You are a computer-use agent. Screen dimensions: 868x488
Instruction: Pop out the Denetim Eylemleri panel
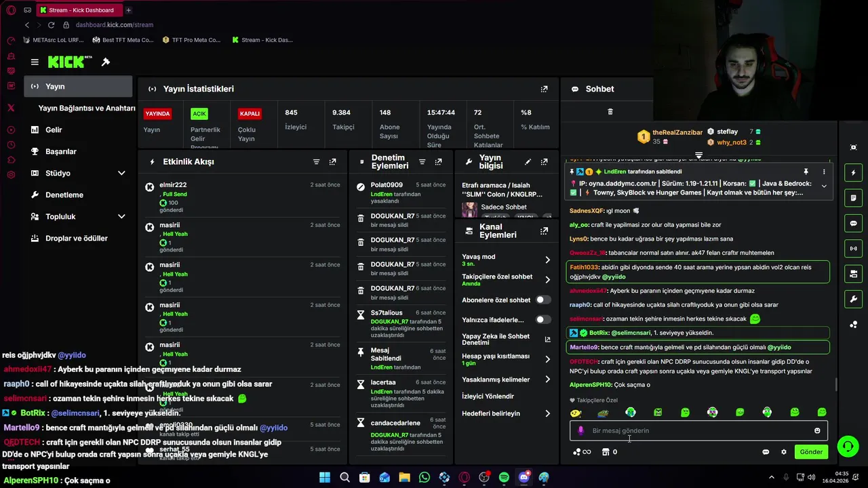(438, 162)
